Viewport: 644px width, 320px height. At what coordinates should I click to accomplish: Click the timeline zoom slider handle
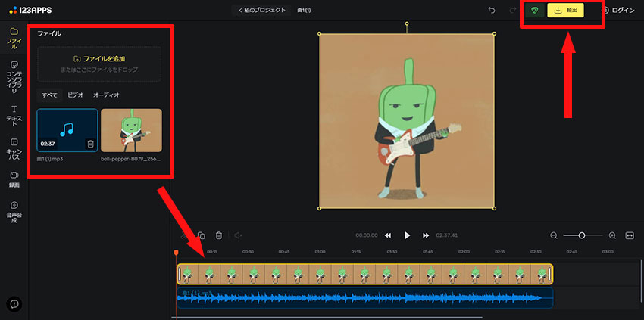(582, 235)
